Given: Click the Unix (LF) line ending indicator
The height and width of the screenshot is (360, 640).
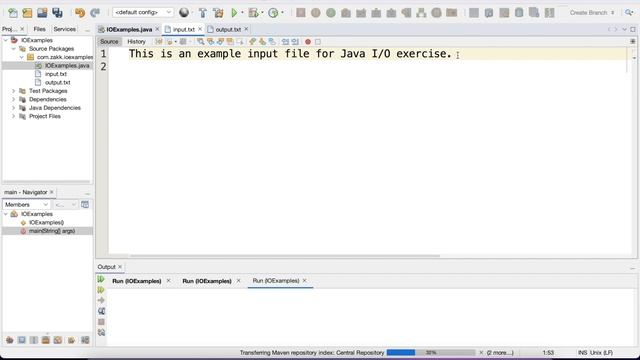Looking at the screenshot, I should [x=601, y=352].
